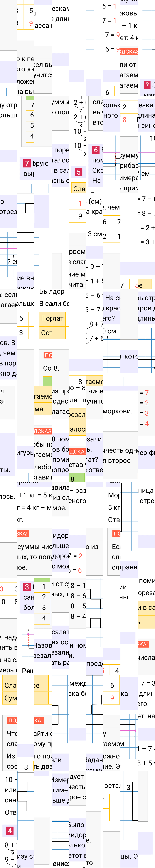Click the word fragment "игуры"
155x868 pixels.
(26, 453)
